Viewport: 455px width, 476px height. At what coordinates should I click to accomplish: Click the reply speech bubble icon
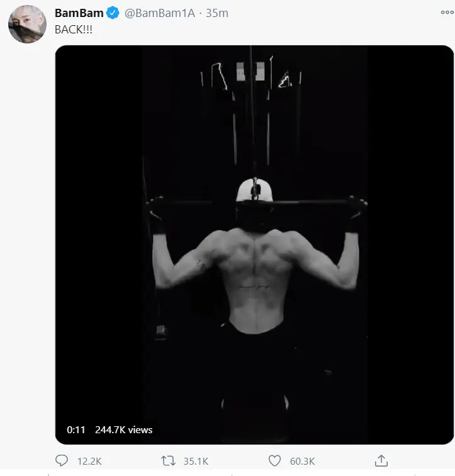(62, 461)
